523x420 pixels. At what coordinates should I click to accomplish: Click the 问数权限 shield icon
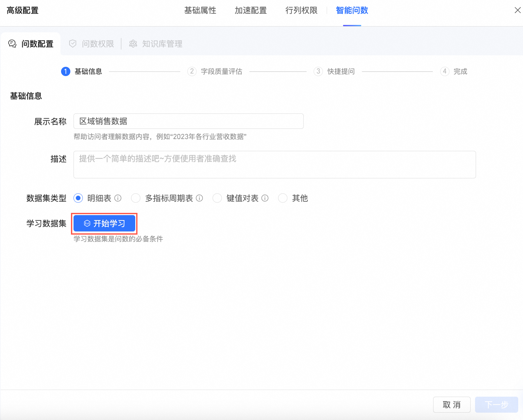coord(73,44)
